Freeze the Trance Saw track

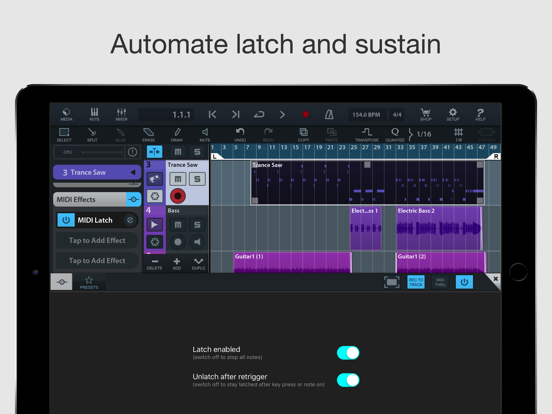pos(155,196)
